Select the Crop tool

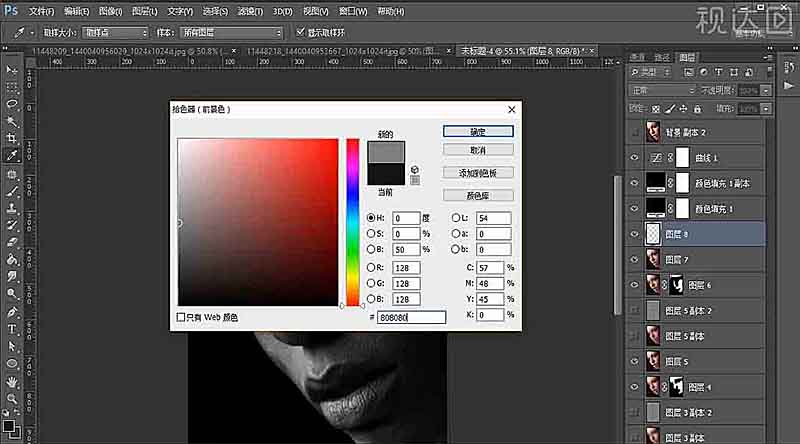(12, 138)
